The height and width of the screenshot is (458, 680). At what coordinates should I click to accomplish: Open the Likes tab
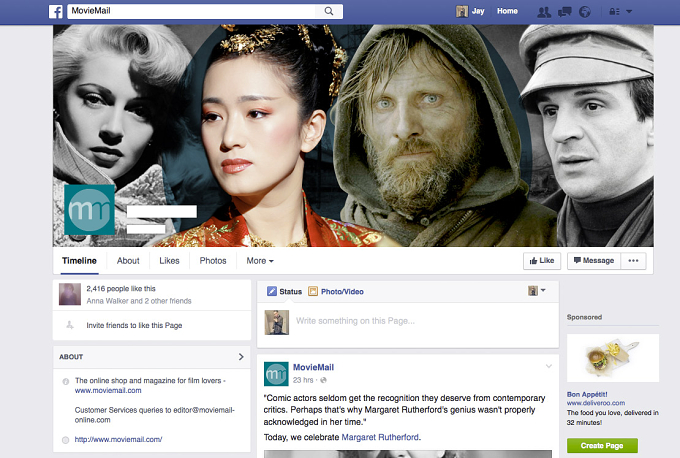pyautogui.click(x=169, y=261)
